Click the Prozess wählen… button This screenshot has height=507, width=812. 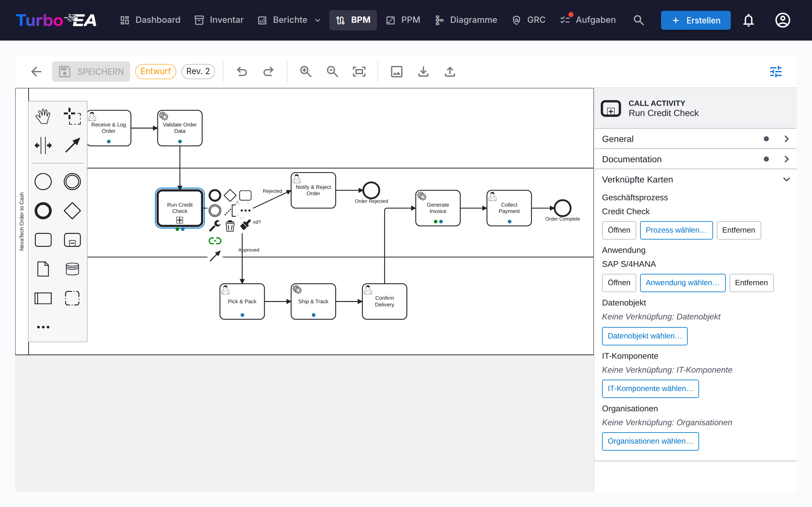676,230
